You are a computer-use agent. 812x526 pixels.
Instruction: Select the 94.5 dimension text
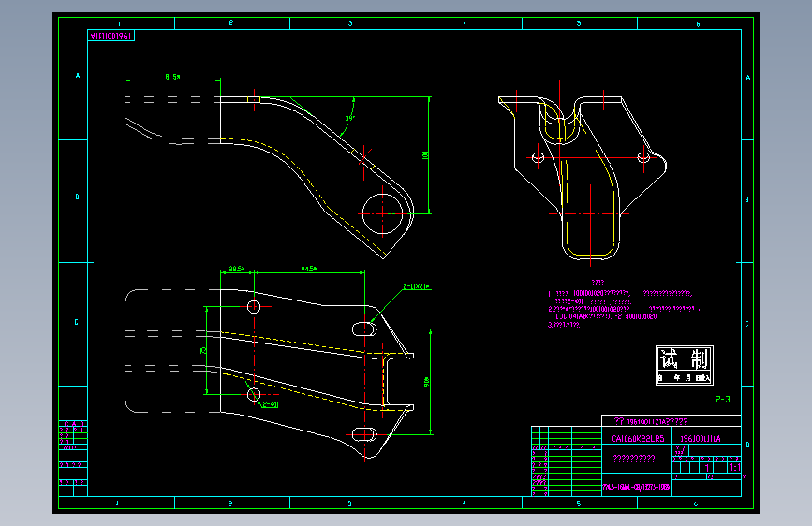coord(309,269)
